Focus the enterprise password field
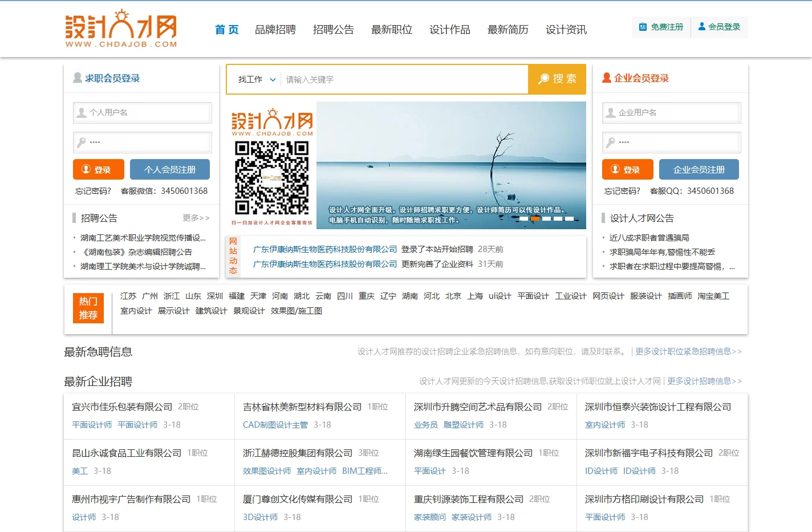 click(x=672, y=143)
